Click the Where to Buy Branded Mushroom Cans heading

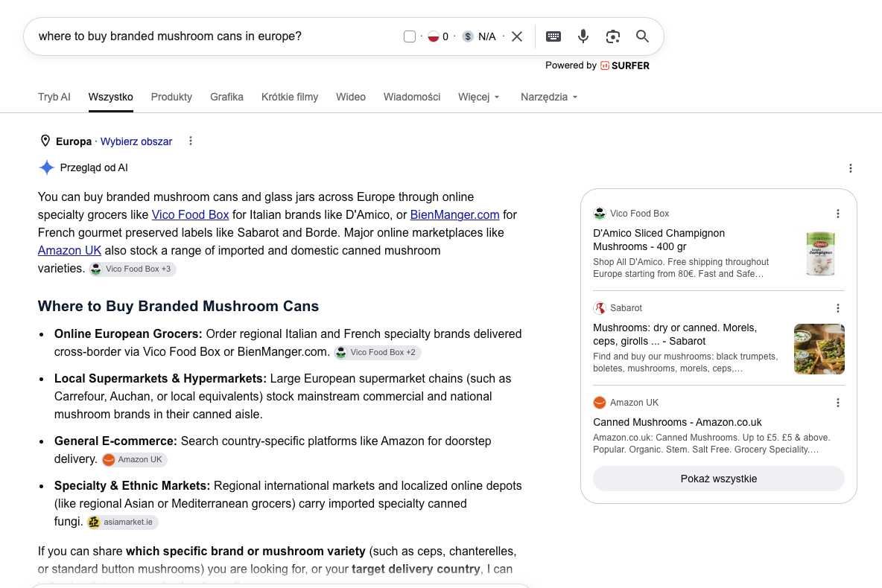point(178,307)
